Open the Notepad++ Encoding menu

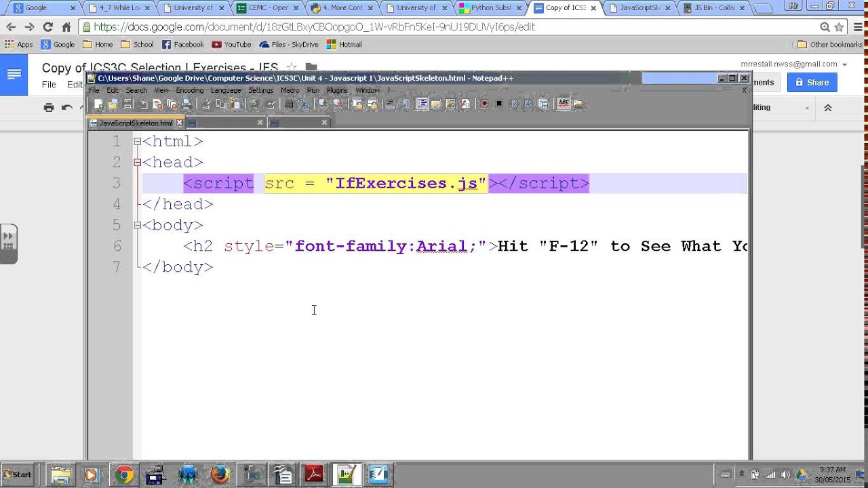(x=190, y=90)
